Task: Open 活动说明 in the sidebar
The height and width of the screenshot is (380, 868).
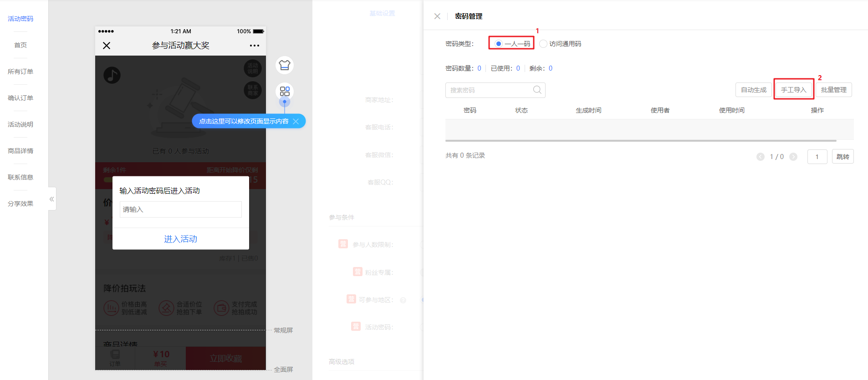Action: 20,124
